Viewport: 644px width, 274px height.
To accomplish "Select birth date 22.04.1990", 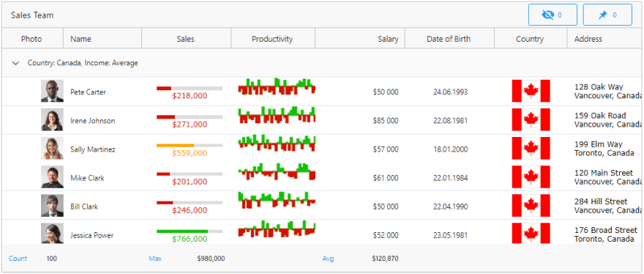I will pos(450,207).
